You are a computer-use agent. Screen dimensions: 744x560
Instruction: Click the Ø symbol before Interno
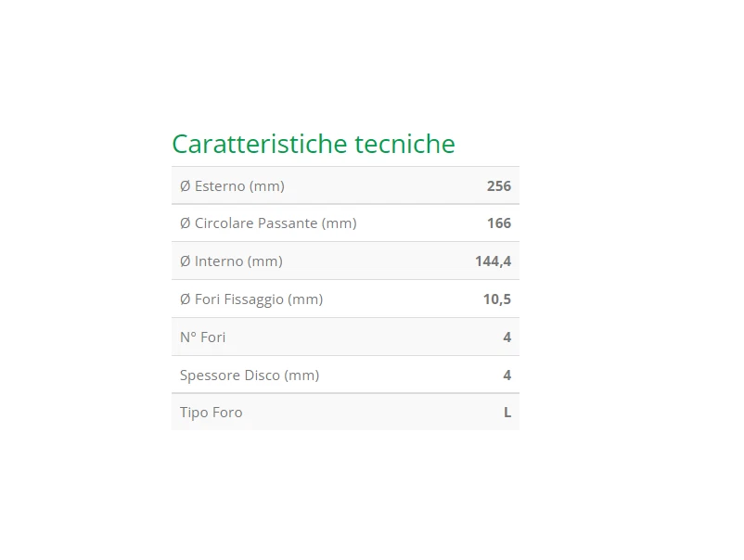pos(186,261)
